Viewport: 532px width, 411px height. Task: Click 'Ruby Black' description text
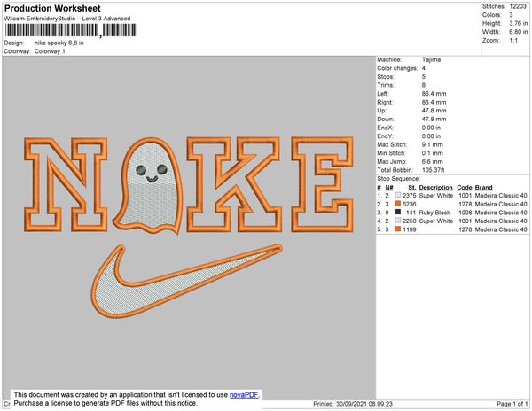(x=434, y=213)
